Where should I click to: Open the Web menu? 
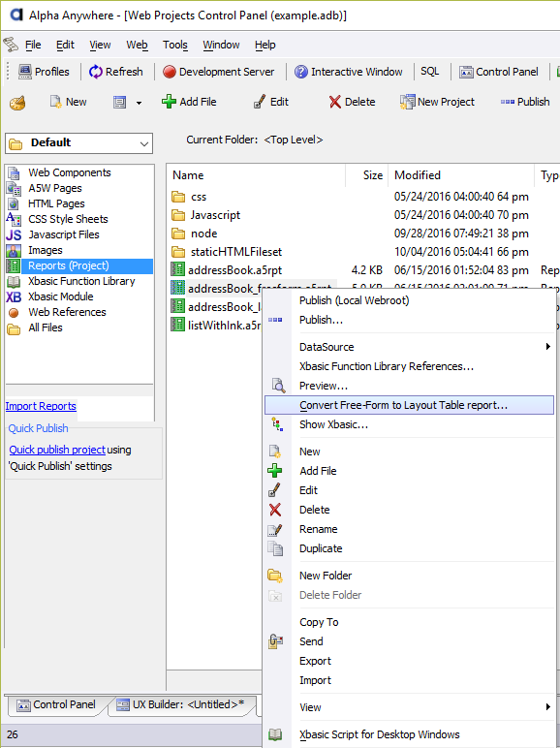tap(137, 45)
